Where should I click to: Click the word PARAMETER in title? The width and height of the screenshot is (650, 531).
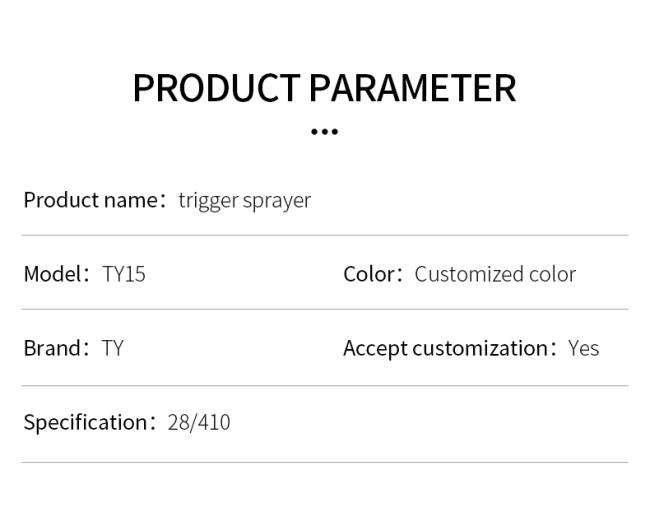click(413, 88)
